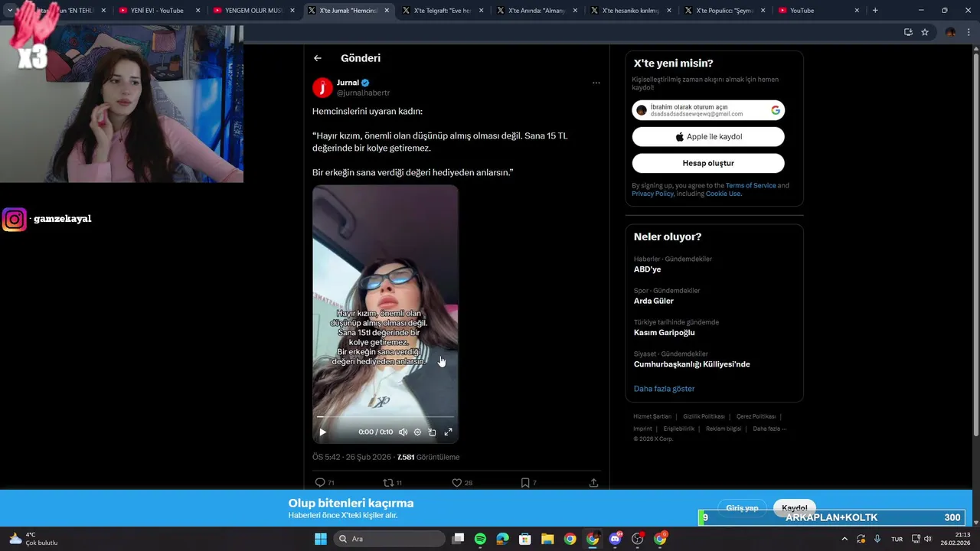Open video in picture-in-picture mode
Image resolution: width=980 pixels, height=551 pixels.
pyautogui.click(x=432, y=432)
